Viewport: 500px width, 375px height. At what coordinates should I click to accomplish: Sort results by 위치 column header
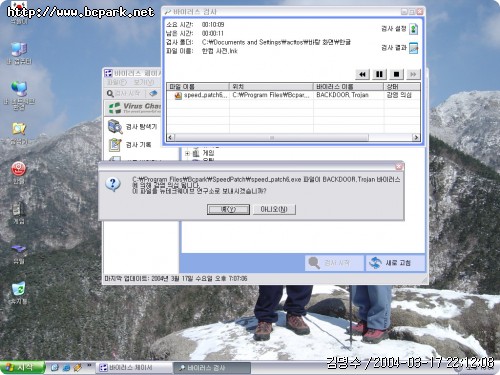[271, 86]
